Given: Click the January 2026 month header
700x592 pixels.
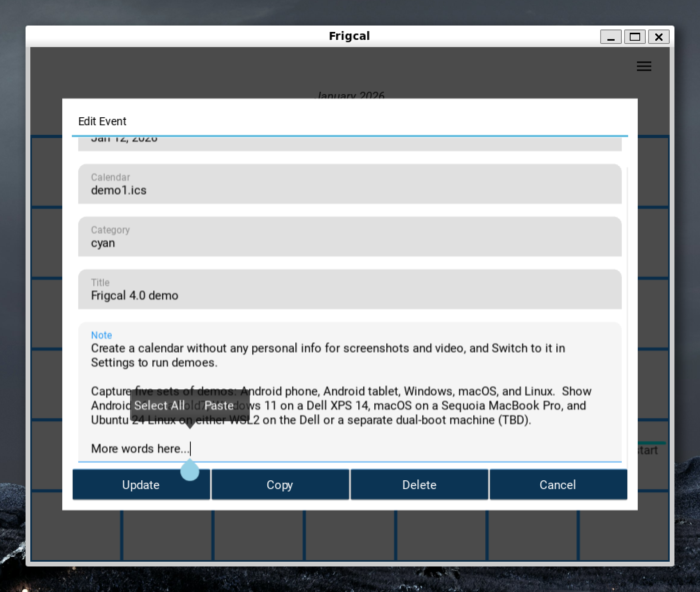Looking at the screenshot, I should click(x=350, y=95).
